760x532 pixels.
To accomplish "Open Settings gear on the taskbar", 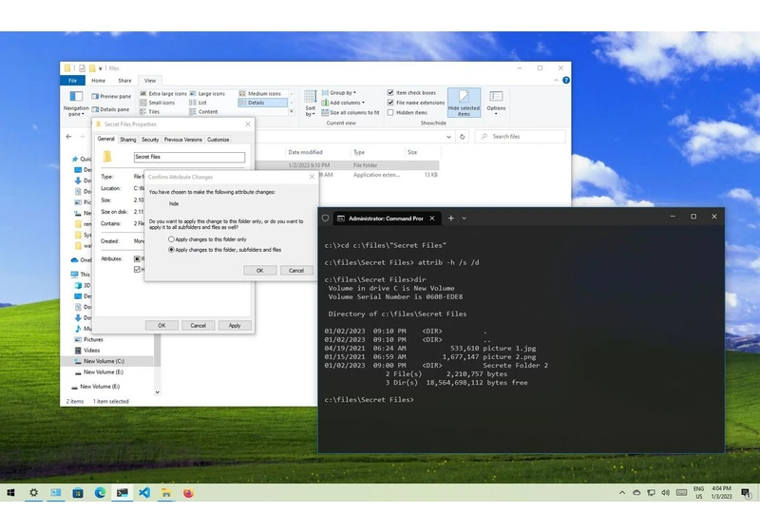I will (33, 493).
